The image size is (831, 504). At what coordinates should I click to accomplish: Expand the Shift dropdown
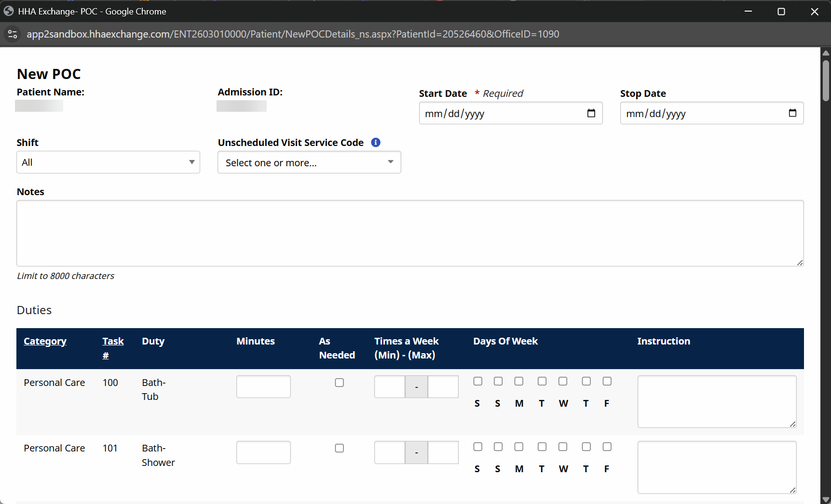(x=108, y=162)
